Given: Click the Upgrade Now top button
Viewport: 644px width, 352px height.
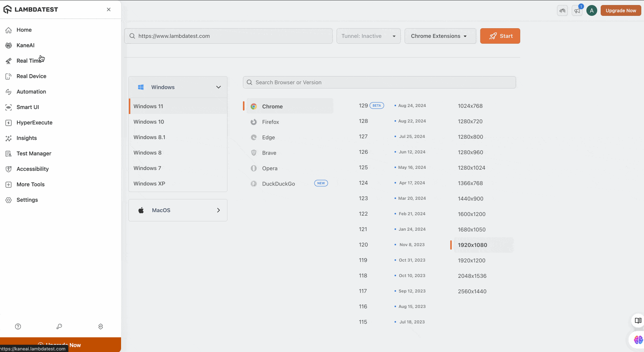Looking at the screenshot, I should click(x=620, y=11).
